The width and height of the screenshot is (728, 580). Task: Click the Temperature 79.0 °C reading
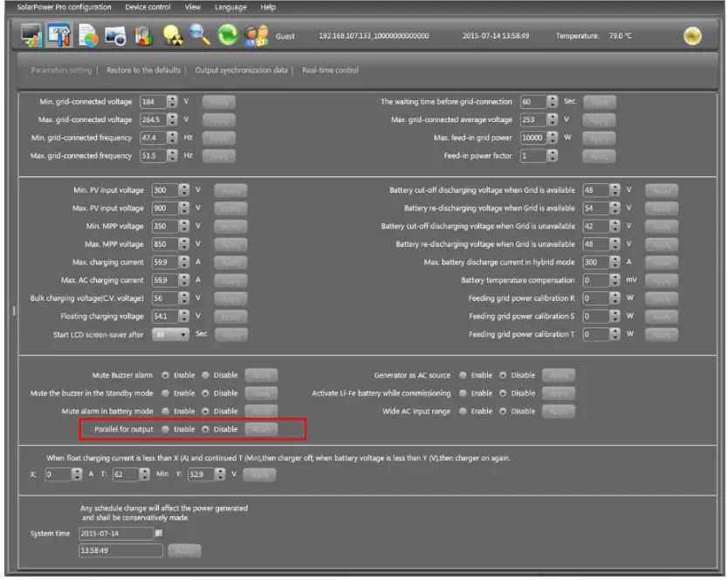pyautogui.click(x=594, y=36)
